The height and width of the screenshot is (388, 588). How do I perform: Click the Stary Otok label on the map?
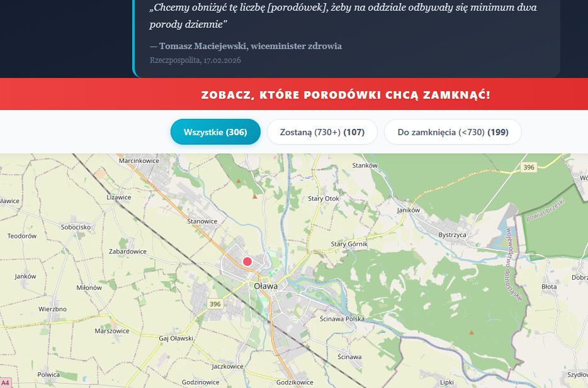pyautogui.click(x=324, y=199)
